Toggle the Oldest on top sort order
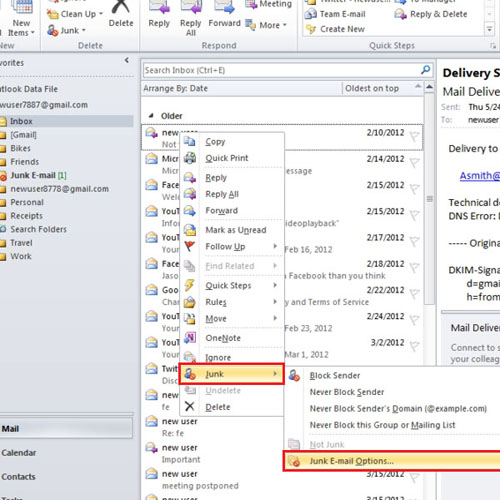Image resolution: width=500 pixels, height=500 pixels. pyautogui.click(x=383, y=88)
